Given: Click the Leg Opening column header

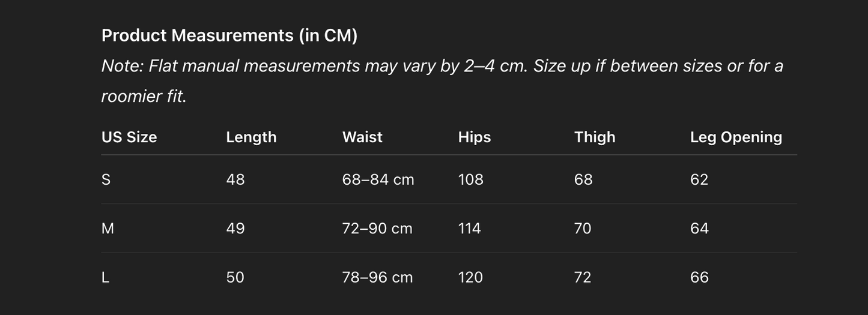Looking at the screenshot, I should pos(736,137).
